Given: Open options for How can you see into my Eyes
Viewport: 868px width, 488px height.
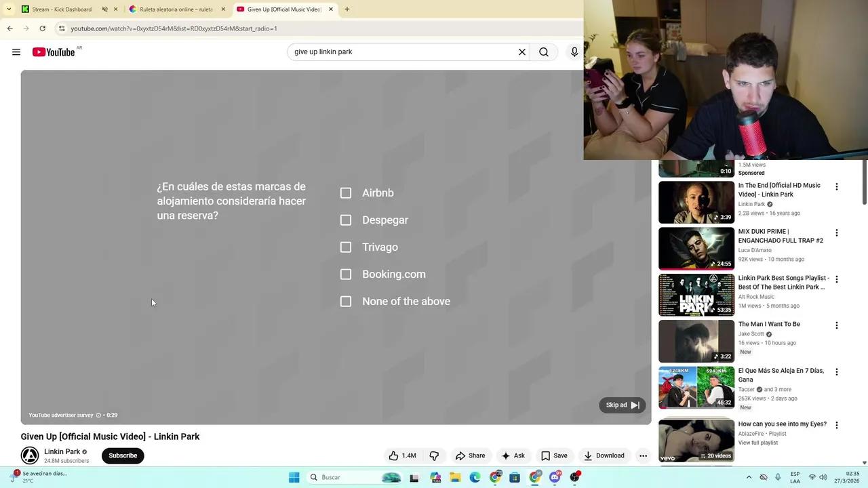Looking at the screenshot, I should [836, 425].
